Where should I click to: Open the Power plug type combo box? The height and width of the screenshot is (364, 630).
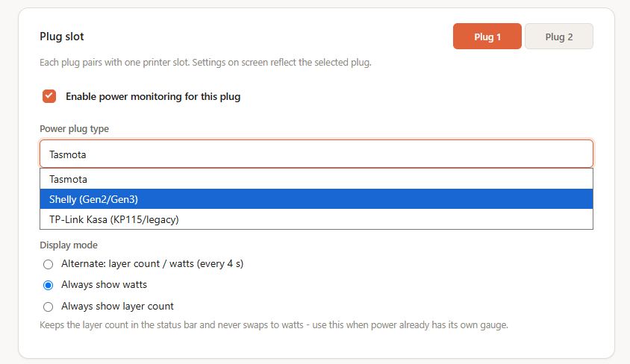pos(316,154)
